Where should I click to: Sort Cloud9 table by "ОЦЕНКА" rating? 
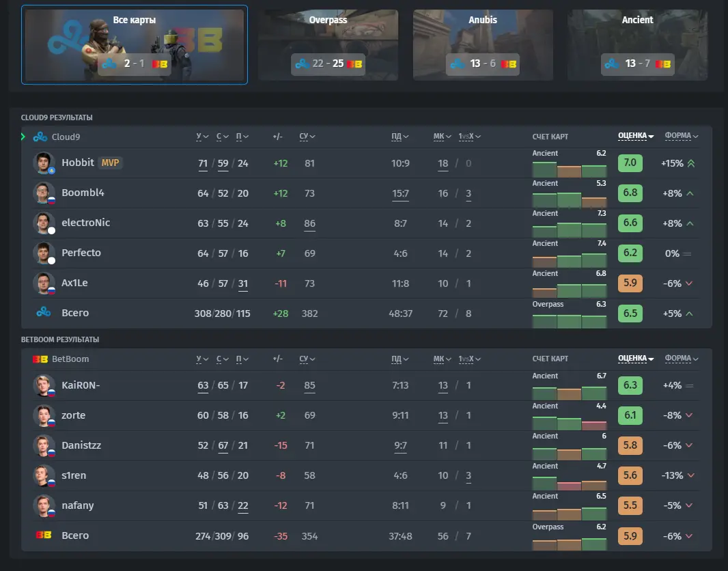(x=636, y=135)
